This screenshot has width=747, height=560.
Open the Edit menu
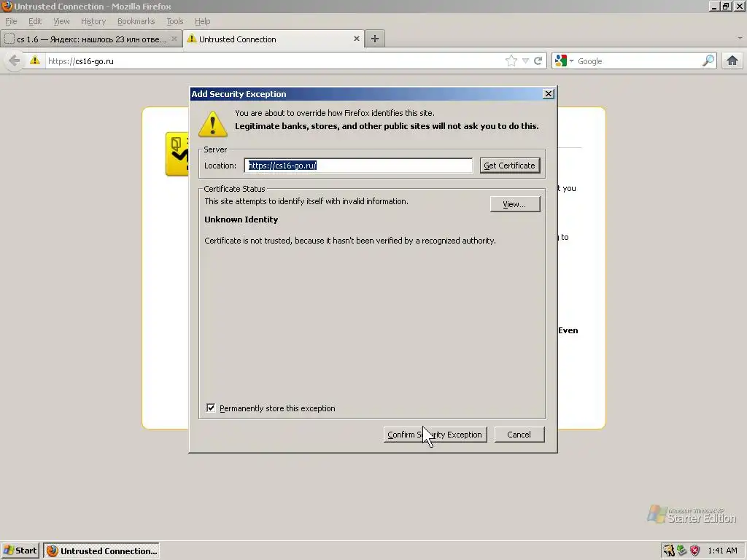[35, 21]
